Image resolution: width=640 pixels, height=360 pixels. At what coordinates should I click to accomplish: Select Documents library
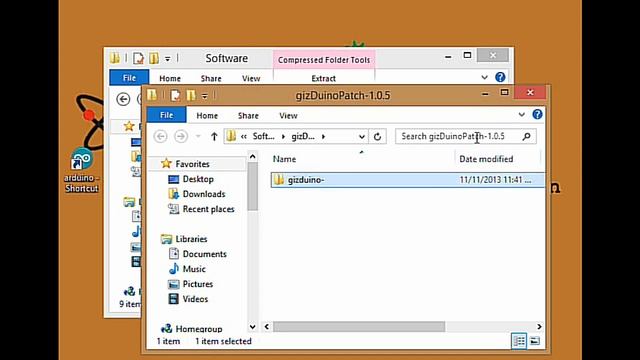pos(204,254)
